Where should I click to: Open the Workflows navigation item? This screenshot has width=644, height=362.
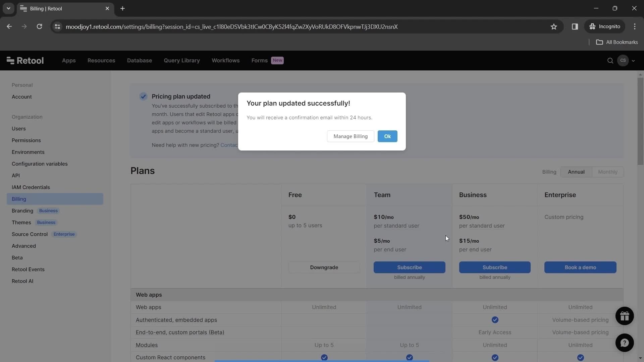pyautogui.click(x=226, y=61)
